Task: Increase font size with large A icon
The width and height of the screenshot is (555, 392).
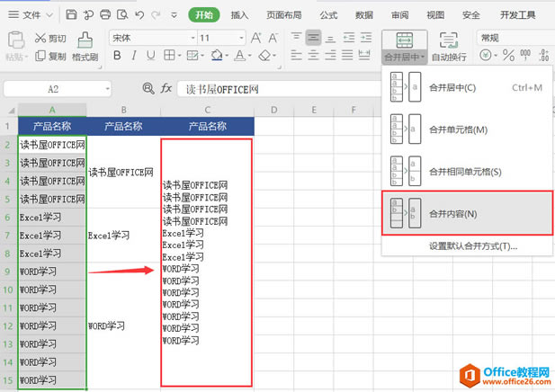Action: click(x=255, y=38)
